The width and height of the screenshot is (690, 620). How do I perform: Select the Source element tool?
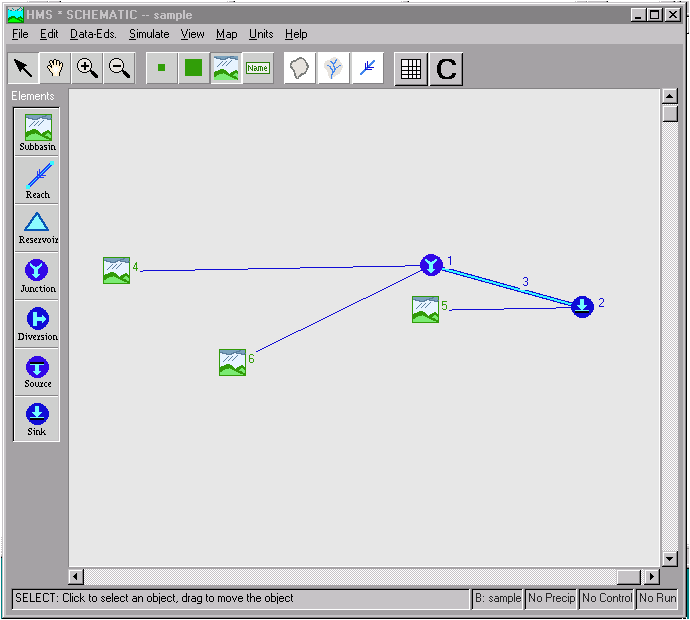pos(38,372)
